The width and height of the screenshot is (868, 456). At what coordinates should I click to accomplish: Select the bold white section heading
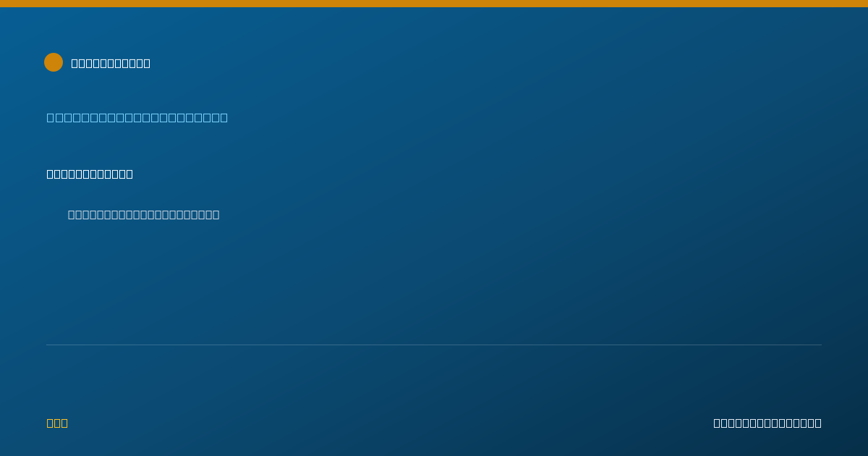click(90, 174)
